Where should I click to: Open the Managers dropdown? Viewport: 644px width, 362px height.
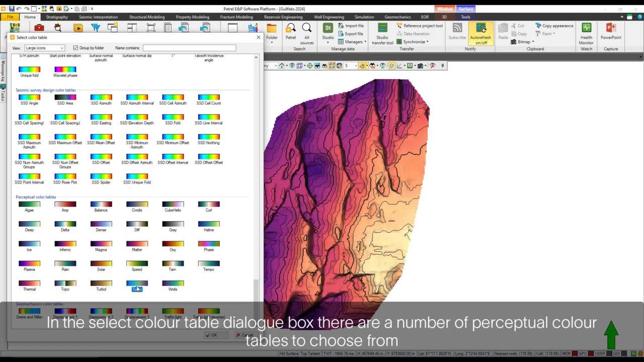pos(352,42)
